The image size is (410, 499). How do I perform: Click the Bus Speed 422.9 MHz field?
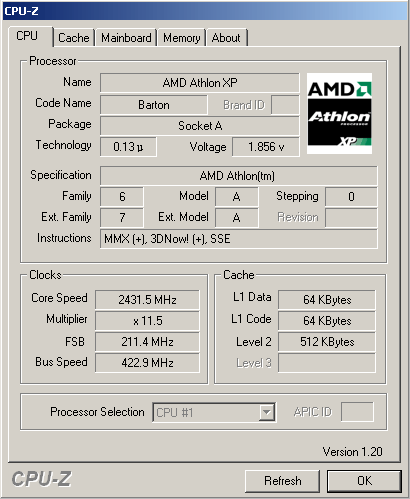[147, 363]
